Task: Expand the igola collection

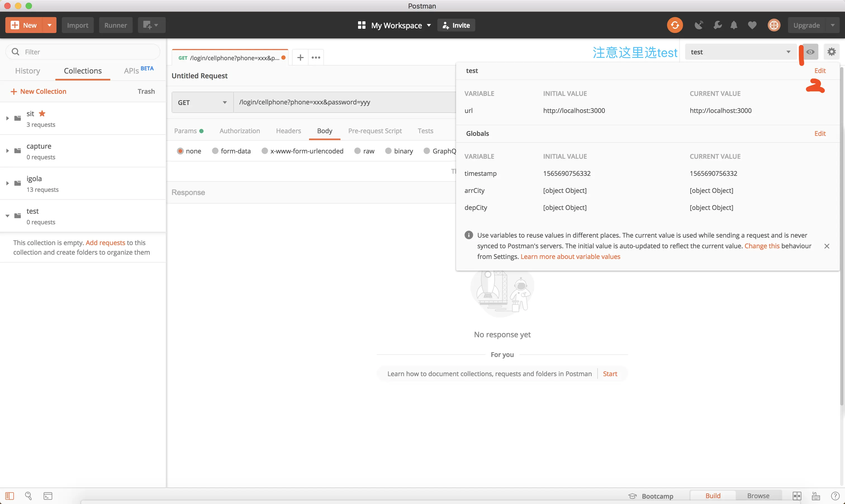Action: pyautogui.click(x=8, y=183)
